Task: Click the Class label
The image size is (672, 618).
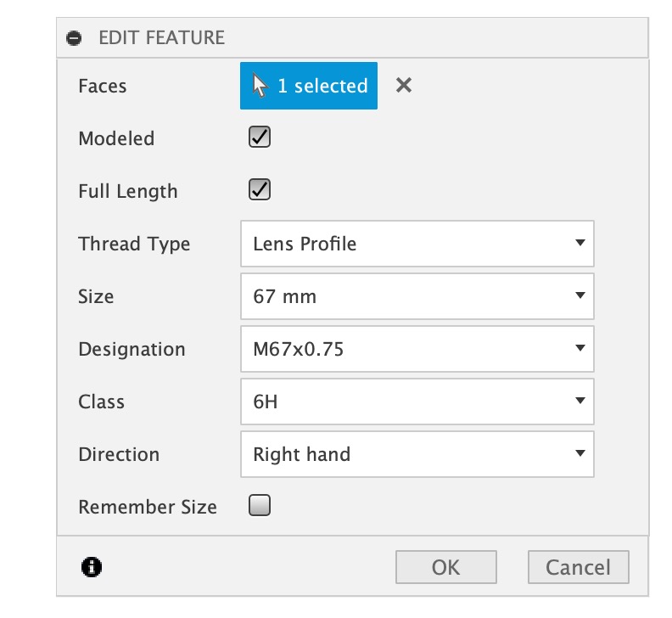Action: click(101, 402)
